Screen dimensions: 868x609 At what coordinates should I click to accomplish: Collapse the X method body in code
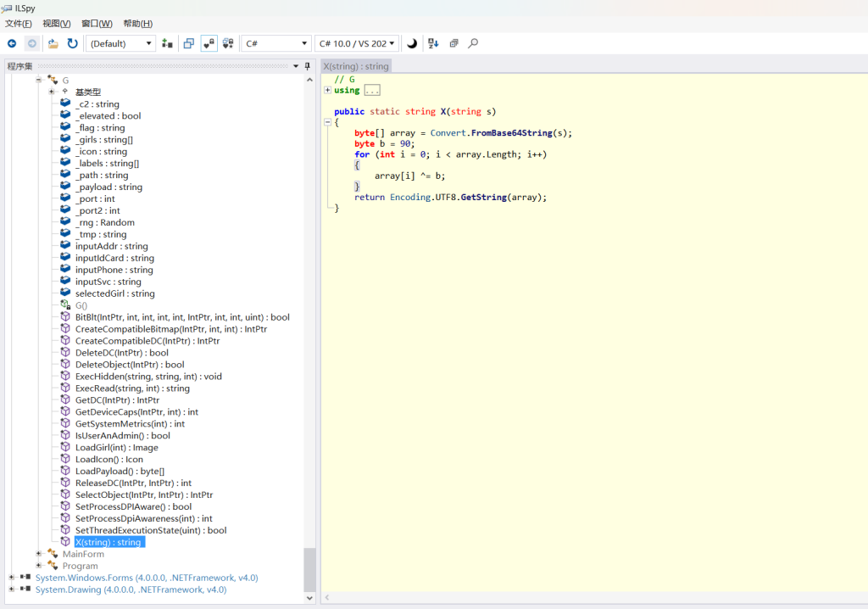point(328,122)
